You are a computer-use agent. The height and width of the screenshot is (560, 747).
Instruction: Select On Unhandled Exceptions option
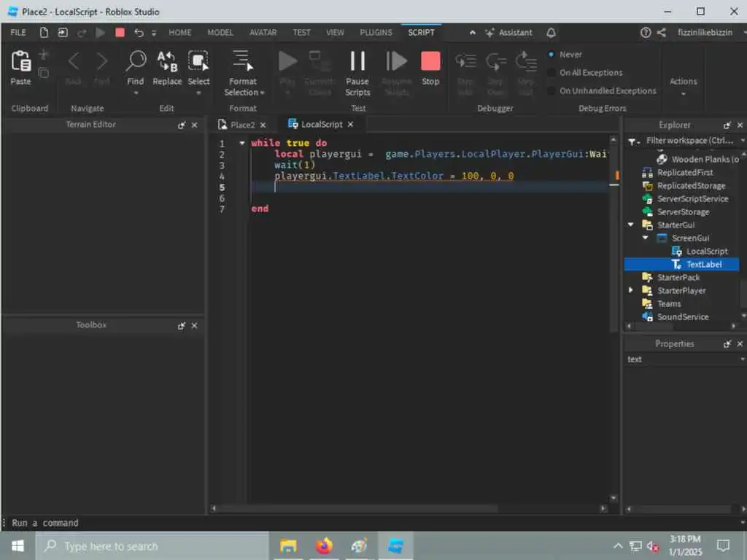point(602,90)
